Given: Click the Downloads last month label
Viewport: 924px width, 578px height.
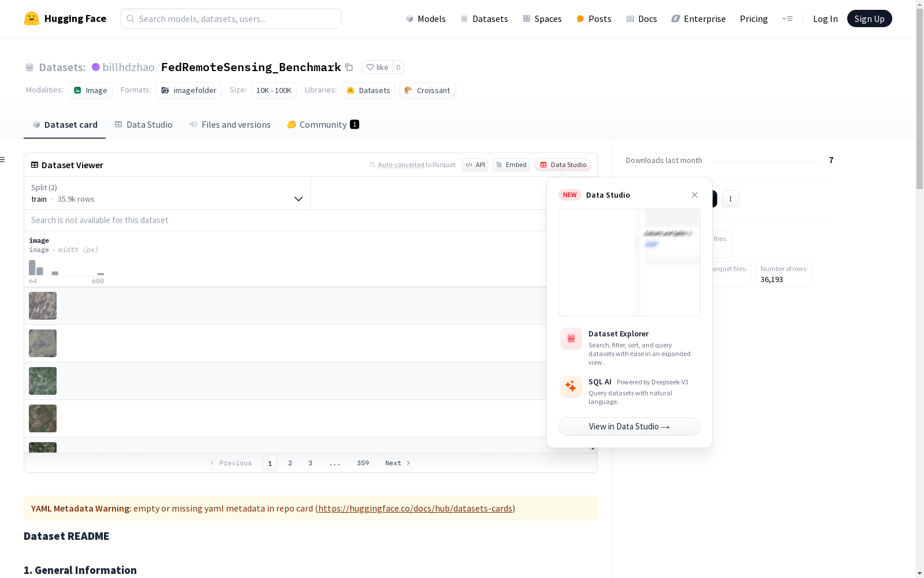Looking at the screenshot, I should pos(664,160).
